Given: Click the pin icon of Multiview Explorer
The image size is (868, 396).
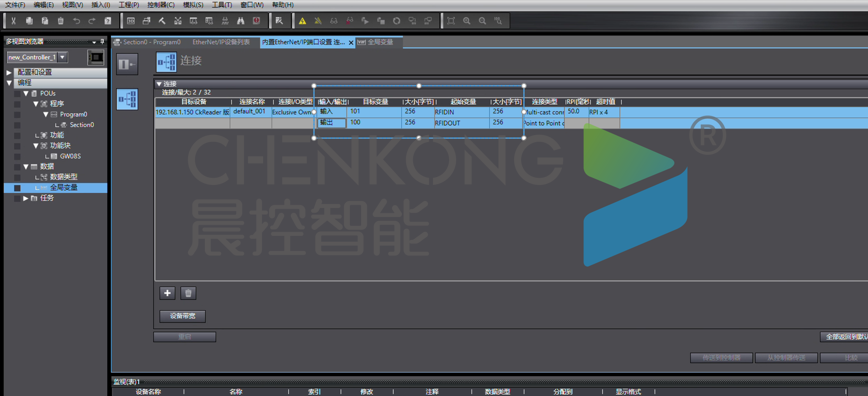Looking at the screenshot, I should 102,42.
